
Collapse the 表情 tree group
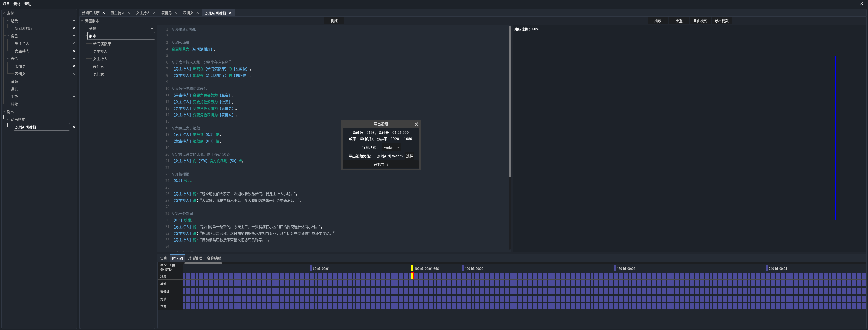pos(8,59)
